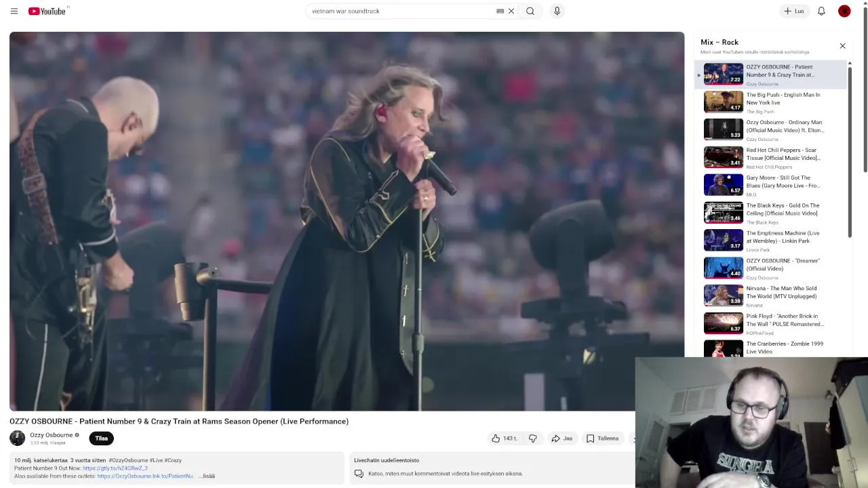Image resolution: width=868 pixels, height=488 pixels.
Task: Open account avatar menu
Action: [x=844, y=11]
